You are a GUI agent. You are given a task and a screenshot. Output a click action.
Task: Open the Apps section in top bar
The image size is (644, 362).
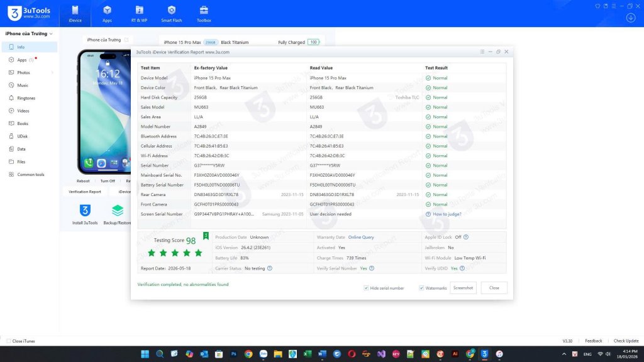pos(107,14)
